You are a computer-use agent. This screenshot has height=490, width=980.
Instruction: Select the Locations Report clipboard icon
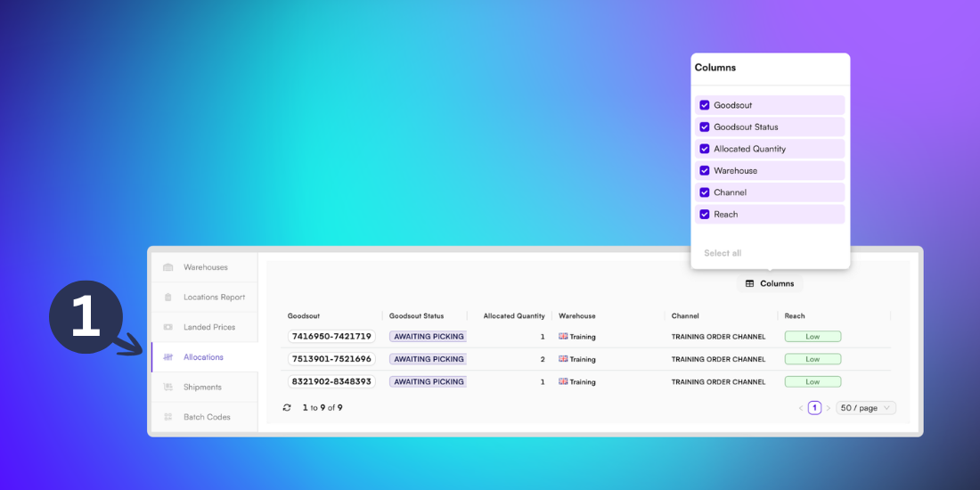[x=167, y=298]
